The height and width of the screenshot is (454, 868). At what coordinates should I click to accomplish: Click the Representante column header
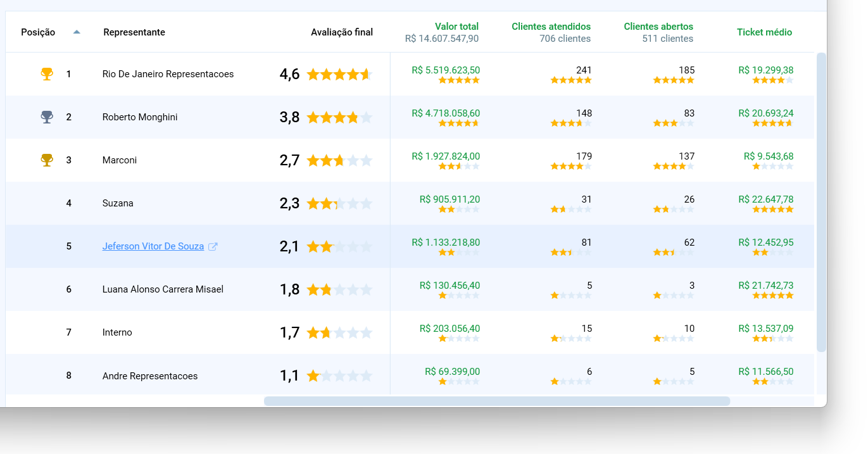pos(134,32)
